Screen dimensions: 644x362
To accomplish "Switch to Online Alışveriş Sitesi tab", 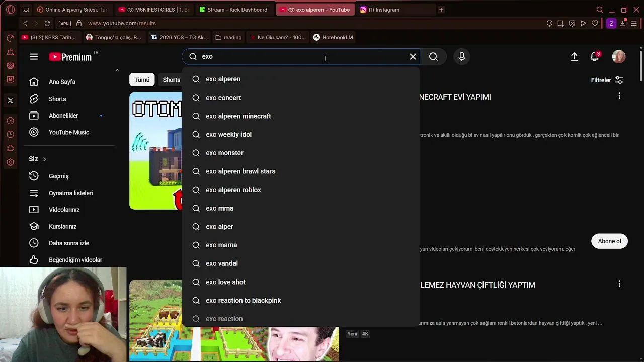I will click(x=73, y=10).
